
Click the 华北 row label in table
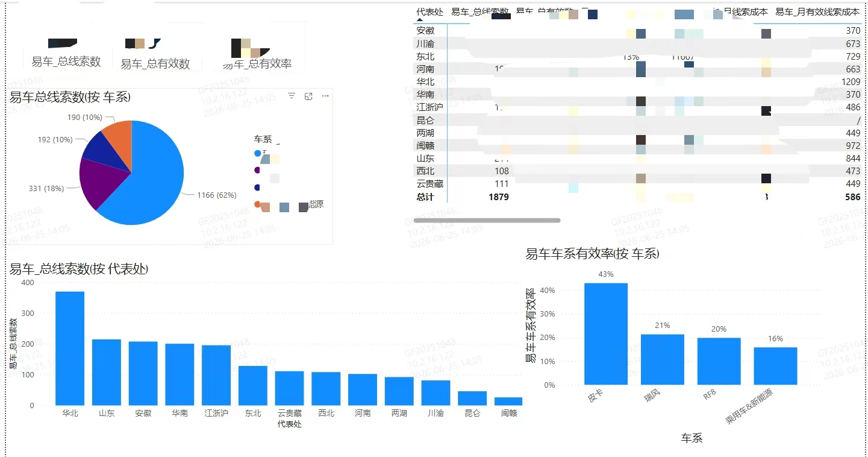[x=425, y=82]
